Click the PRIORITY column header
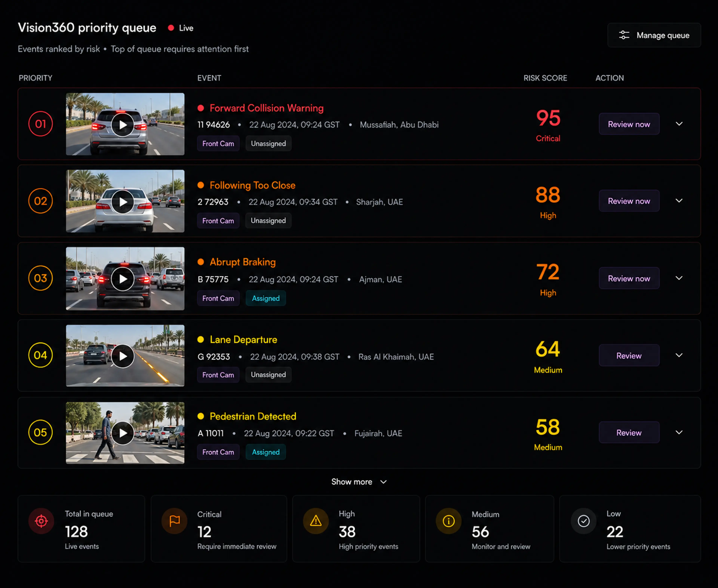Screen dimensions: 718x588 36,78
